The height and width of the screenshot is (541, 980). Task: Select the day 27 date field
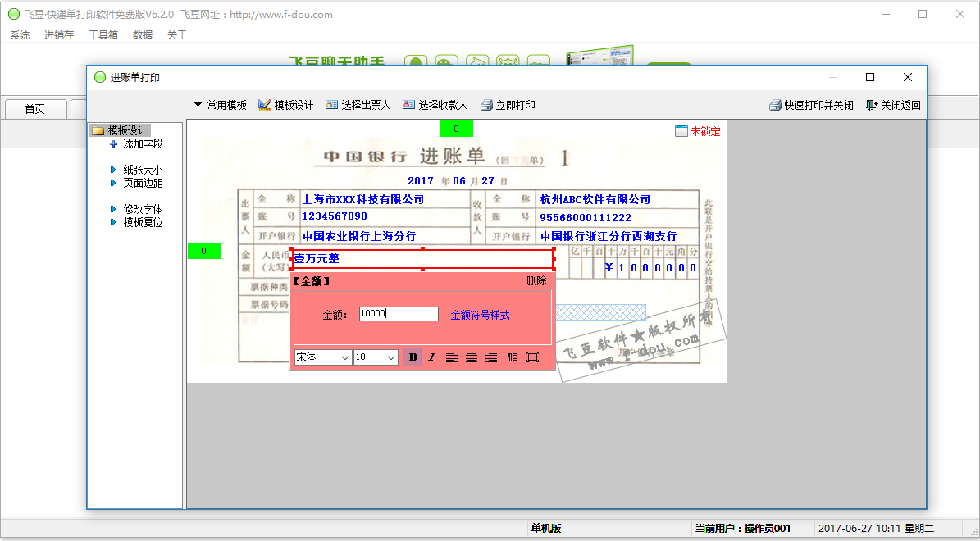488,180
